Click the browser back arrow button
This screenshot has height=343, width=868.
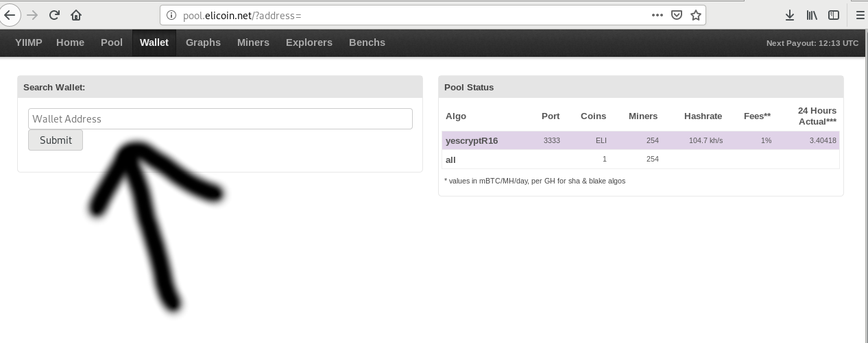point(8,15)
